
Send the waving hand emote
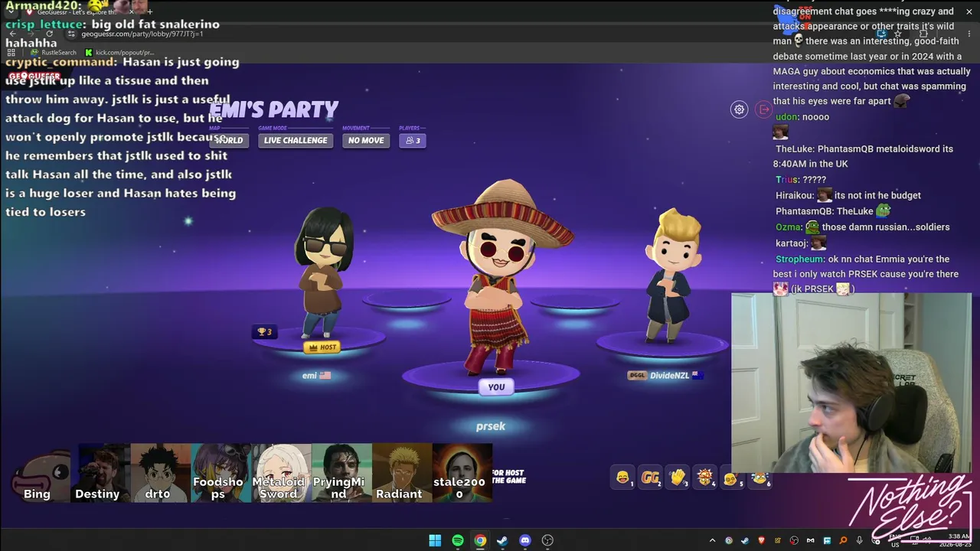pos(678,478)
